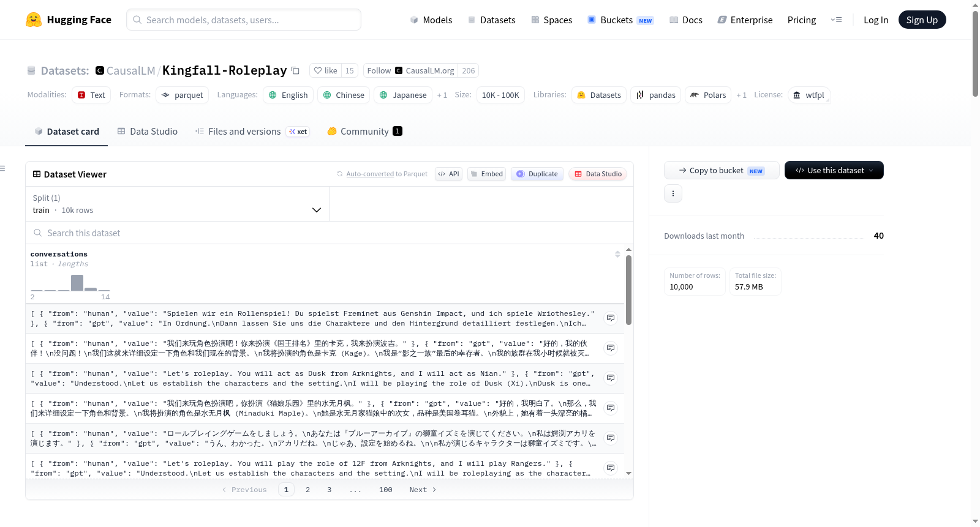Click the wtfpl license tag
Viewport: 980px width, 527px height.
pyautogui.click(x=809, y=95)
